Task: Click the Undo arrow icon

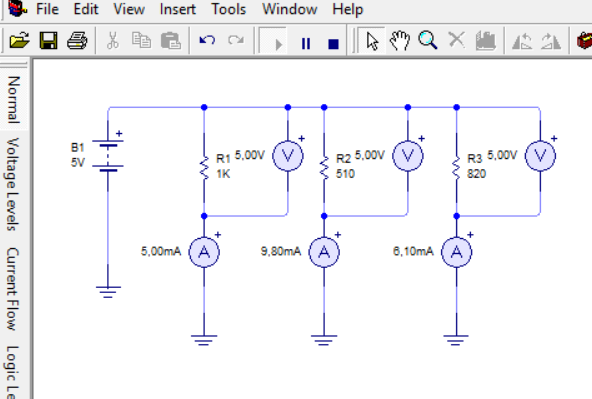Action: pos(207,40)
